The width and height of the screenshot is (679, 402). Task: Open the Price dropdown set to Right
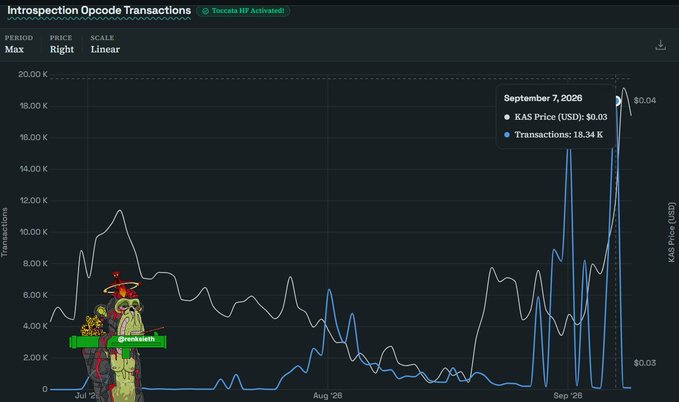click(x=61, y=44)
